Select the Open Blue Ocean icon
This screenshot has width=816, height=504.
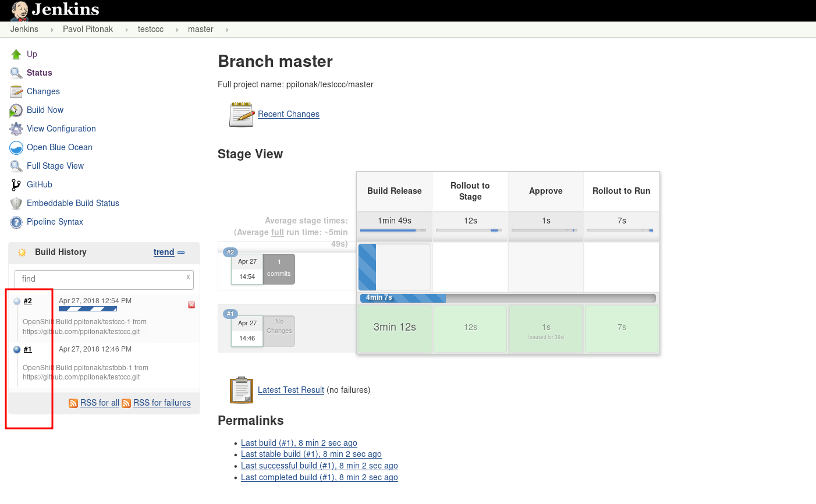point(16,147)
